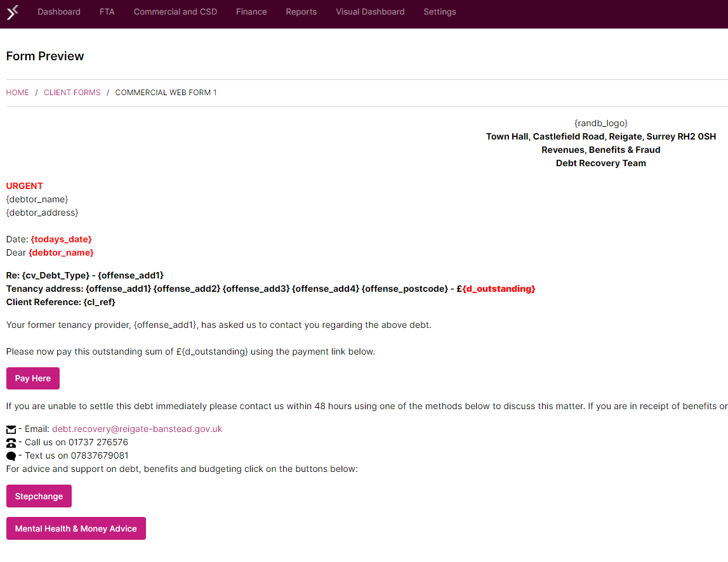Click the Stepchange button
728x562 pixels.
[x=39, y=496]
